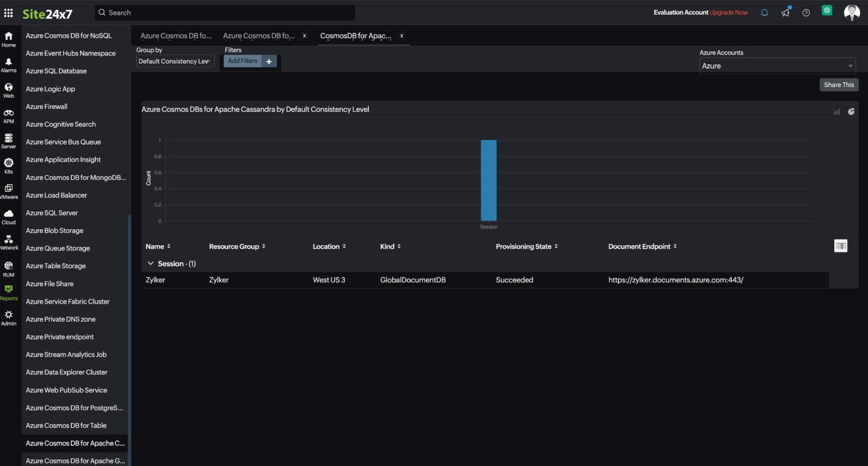Open the Azure Accounts dropdown
Image resolution: width=868 pixels, height=466 pixels.
coord(778,66)
